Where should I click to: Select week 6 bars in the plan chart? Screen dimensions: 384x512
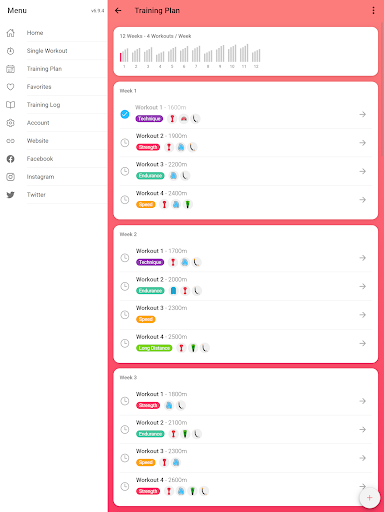(184, 54)
